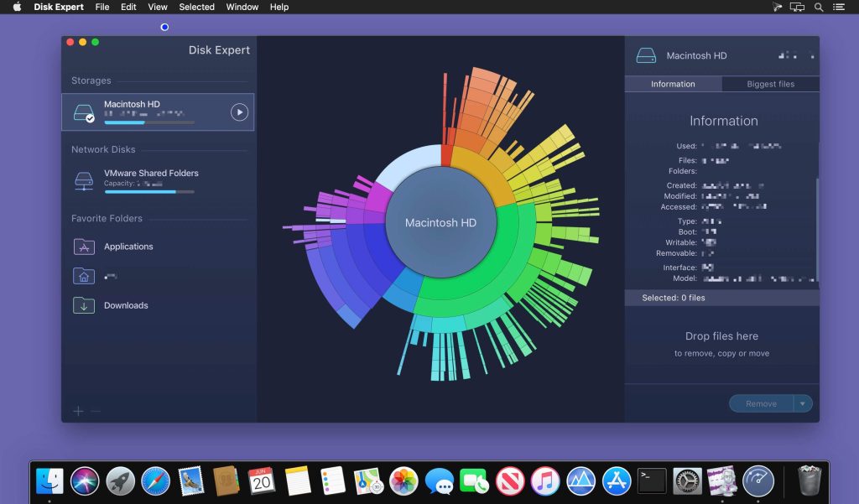This screenshot has height=504, width=859.
Task: Click the drive icon beside Macintosh HD header
Action: click(x=646, y=55)
